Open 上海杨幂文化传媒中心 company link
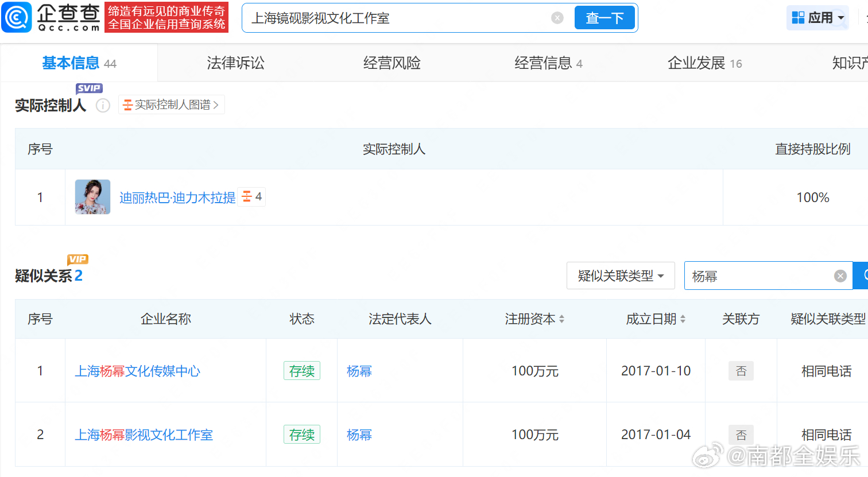The height and width of the screenshot is (477, 868). [x=138, y=371]
